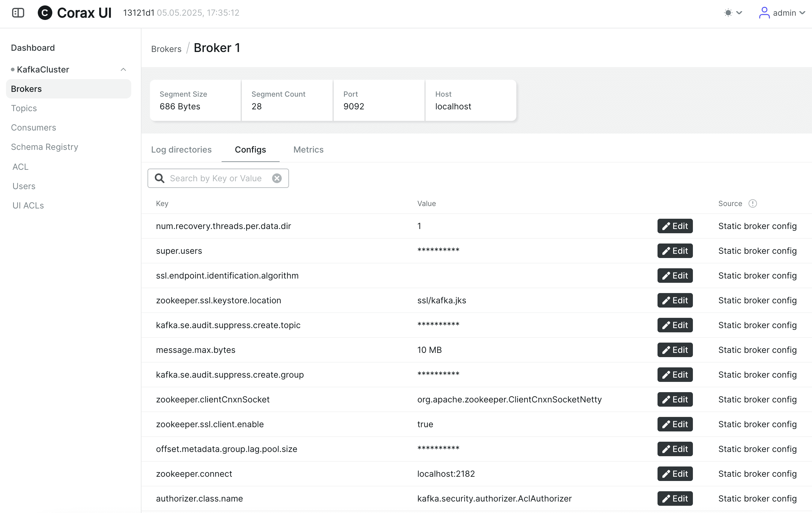Edit kafka.se.audit.suppress.create.group
The height and width of the screenshot is (513, 812).
(675, 375)
